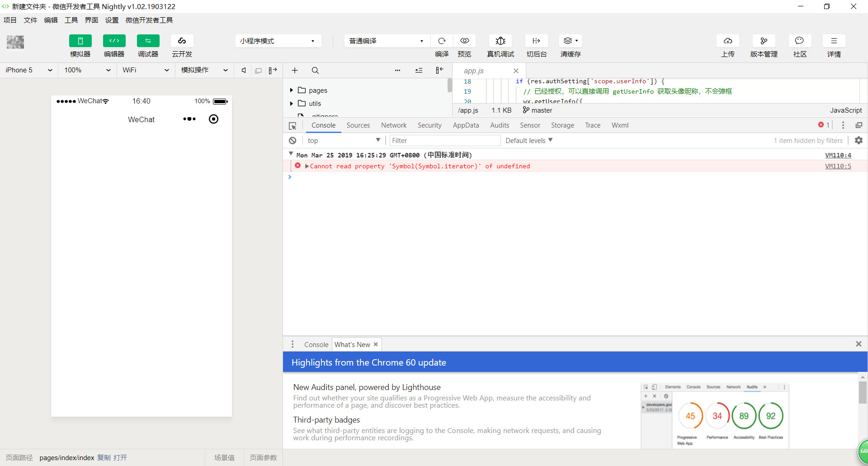Open console settings gear icon

click(859, 141)
